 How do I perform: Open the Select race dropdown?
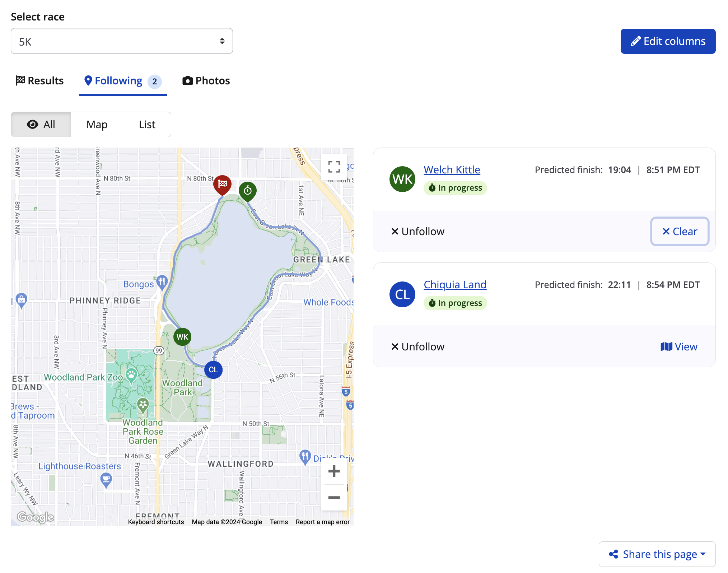(122, 41)
